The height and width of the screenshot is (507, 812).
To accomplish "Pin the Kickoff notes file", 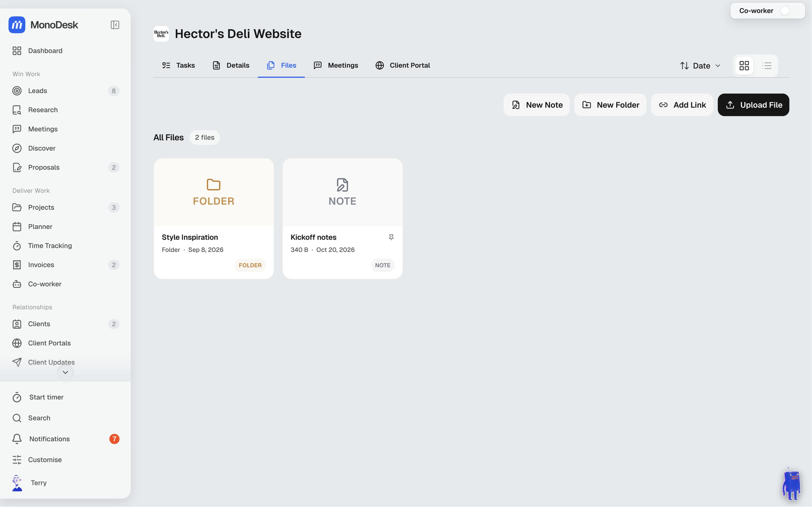I will coord(391,237).
